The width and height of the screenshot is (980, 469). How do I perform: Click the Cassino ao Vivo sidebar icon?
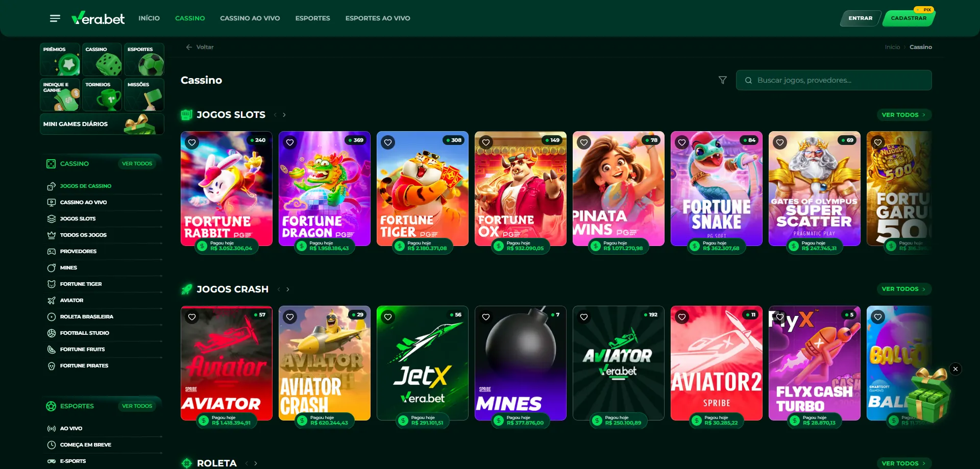point(51,203)
